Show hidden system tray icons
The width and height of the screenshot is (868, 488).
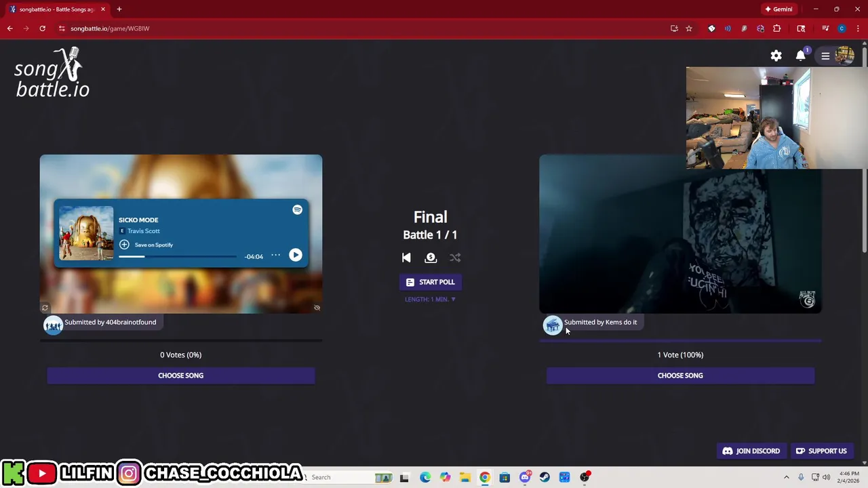pos(787,477)
